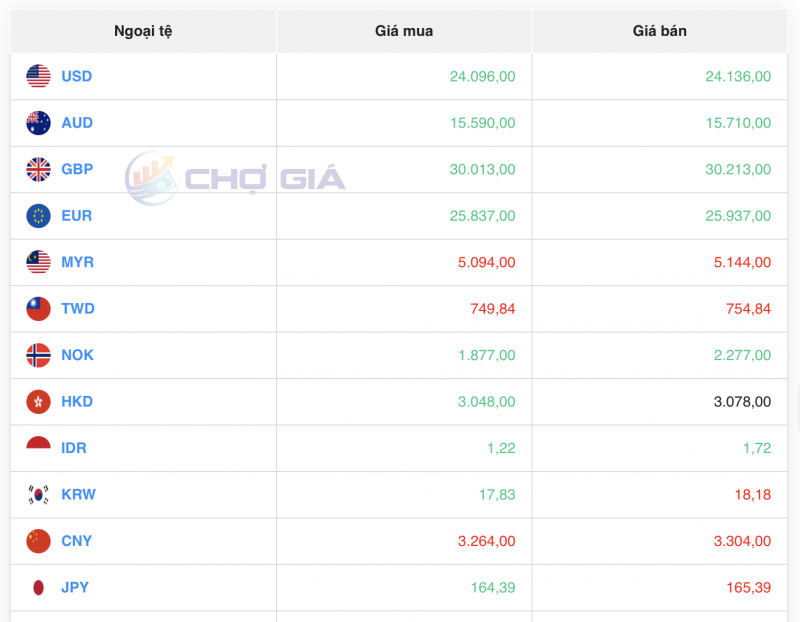This screenshot has height=622, width=800.
Task: Click the CNY Chinese flag icon
Action: (x=38, y=541)
